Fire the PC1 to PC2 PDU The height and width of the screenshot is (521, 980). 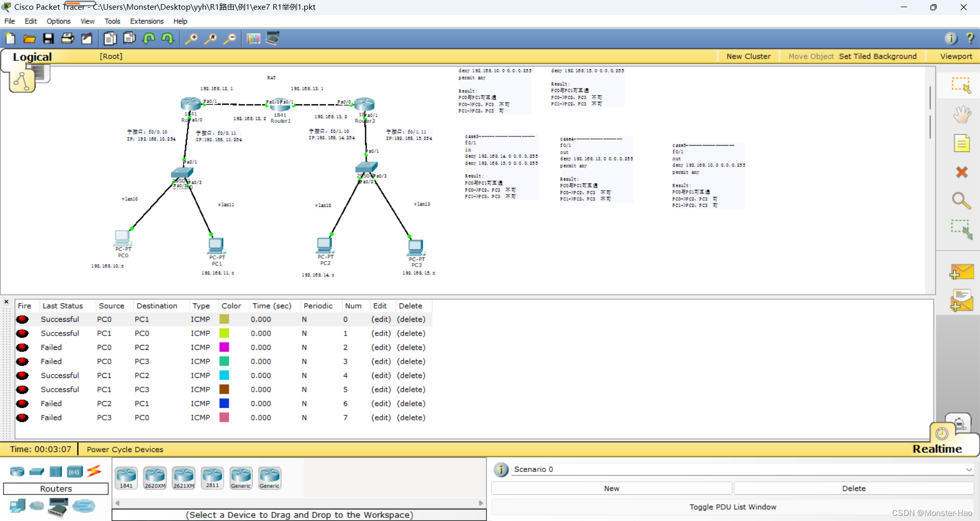coord(22,376)
